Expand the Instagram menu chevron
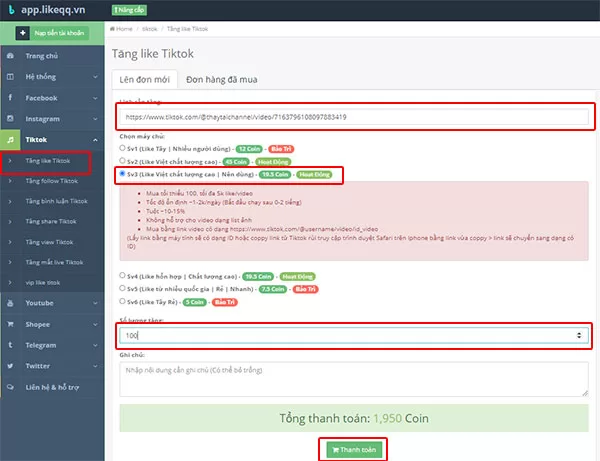The height and width of the screenshot is (461, 600). (95, 119)
